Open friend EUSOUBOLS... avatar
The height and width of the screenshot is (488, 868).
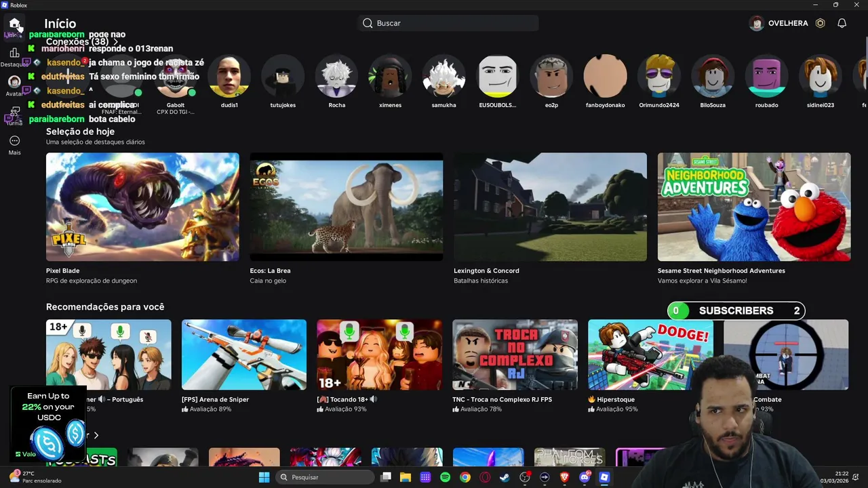498,76
